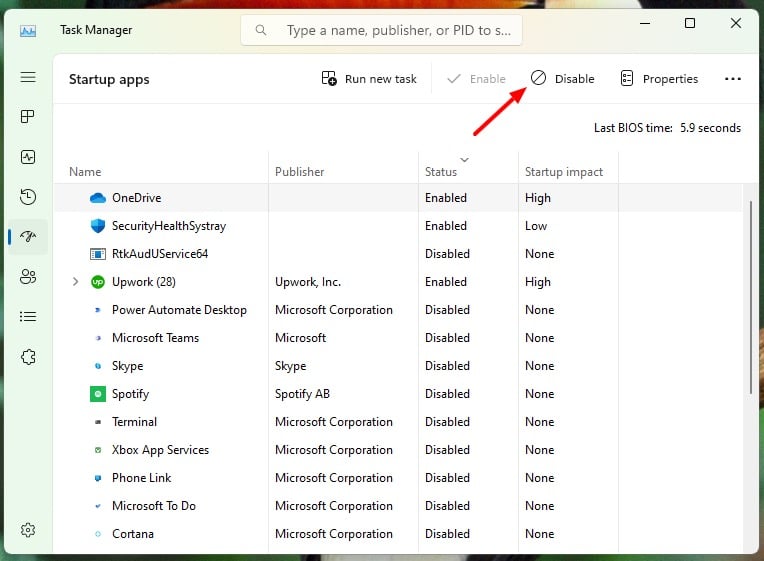Open the Performance page icon
764x561 pixels.
(x=28, y=157)
